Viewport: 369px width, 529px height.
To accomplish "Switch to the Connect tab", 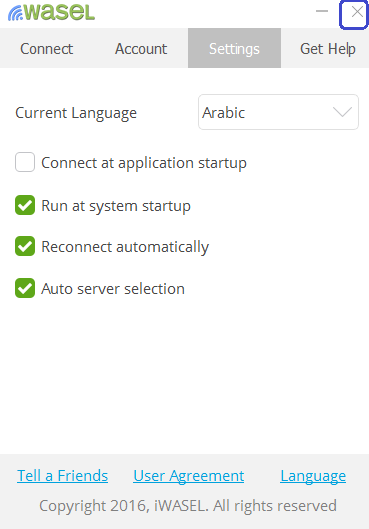I will [47, 49].
